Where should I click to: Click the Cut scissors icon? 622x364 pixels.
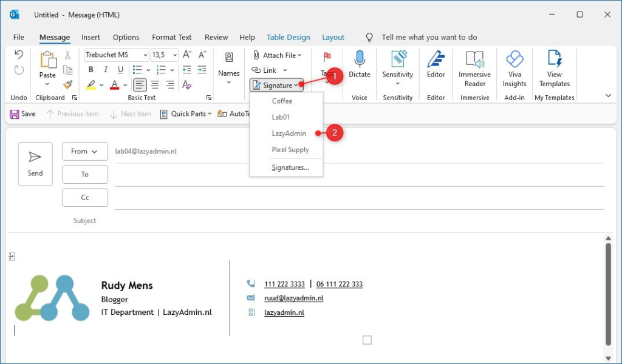coord(68,55)
